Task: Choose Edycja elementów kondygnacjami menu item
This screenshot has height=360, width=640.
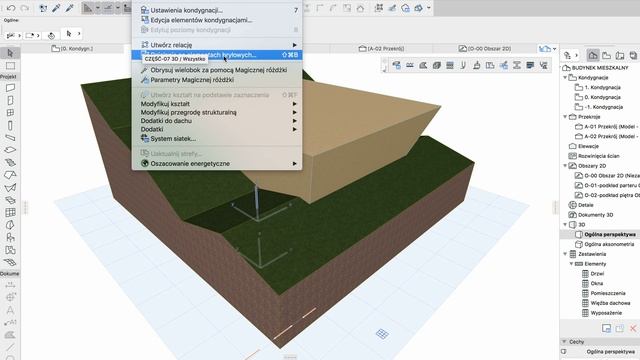Action: coord(217,20)
